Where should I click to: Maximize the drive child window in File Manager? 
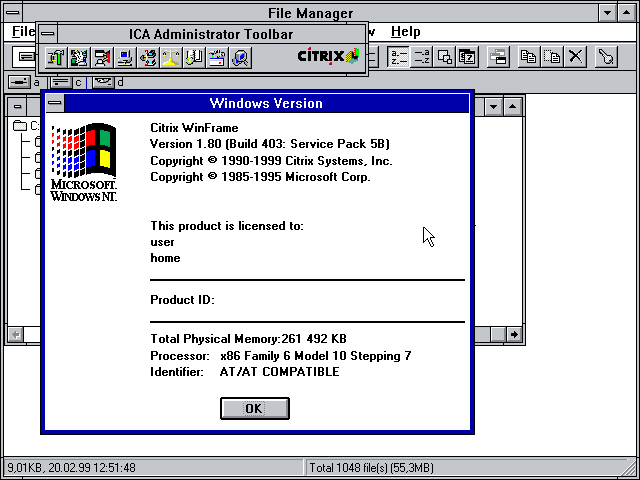point(513,107)
